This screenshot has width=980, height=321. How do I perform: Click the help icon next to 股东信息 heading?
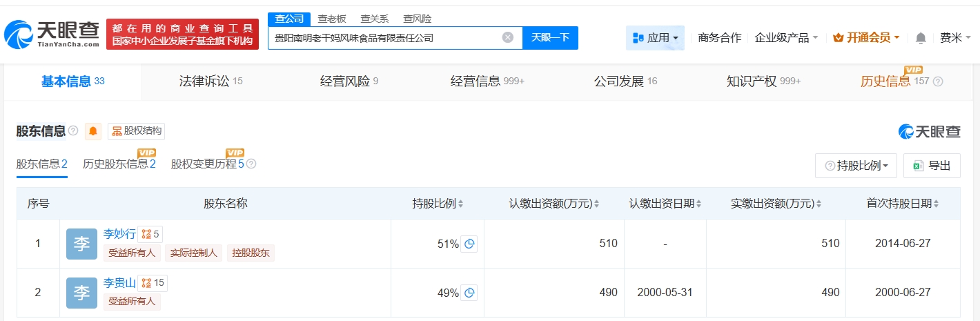(x=74, y=131)
